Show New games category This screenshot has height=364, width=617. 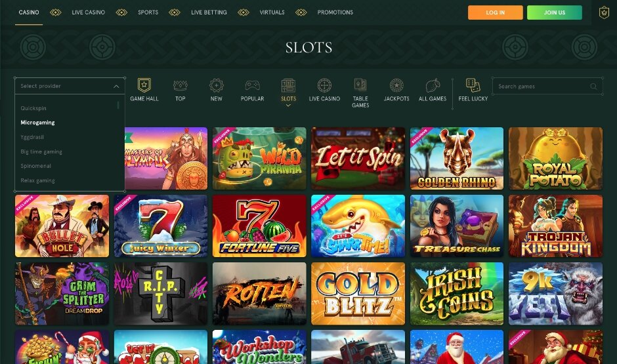216,85
